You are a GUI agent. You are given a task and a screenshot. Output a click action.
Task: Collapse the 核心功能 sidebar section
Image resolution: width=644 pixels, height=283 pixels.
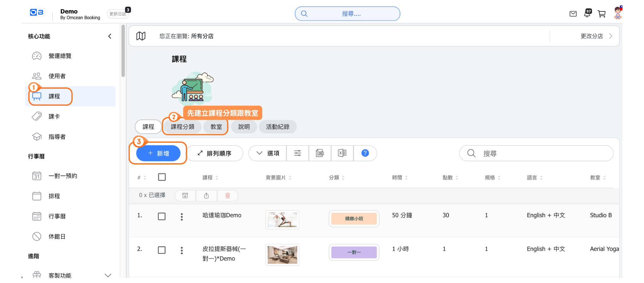click(110, 36)
